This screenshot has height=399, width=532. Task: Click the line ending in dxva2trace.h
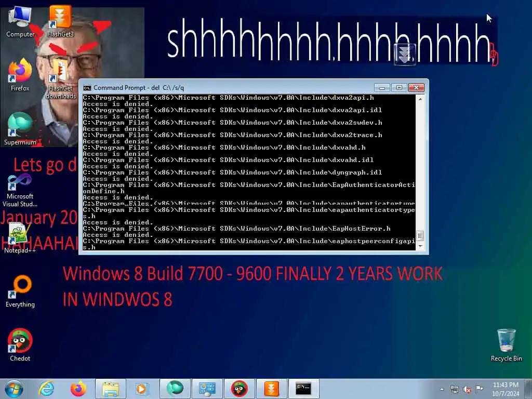[x=232, y=135]
